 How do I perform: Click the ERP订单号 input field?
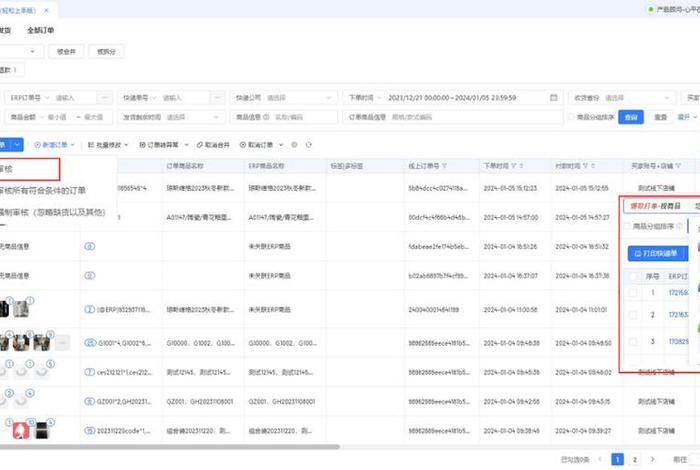74,97
